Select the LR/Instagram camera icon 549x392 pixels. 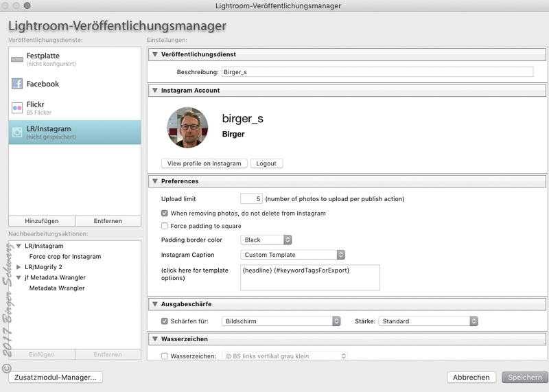coord(17,132)
